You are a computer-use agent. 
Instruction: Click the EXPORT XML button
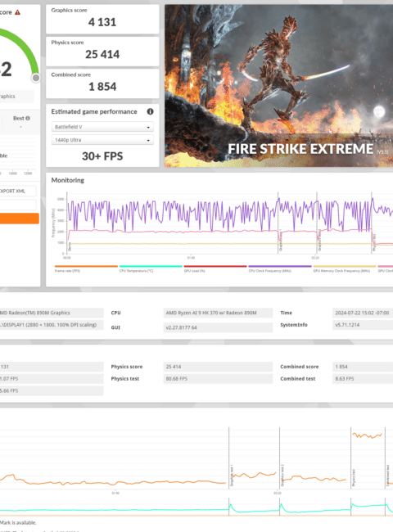pos(18,191)
